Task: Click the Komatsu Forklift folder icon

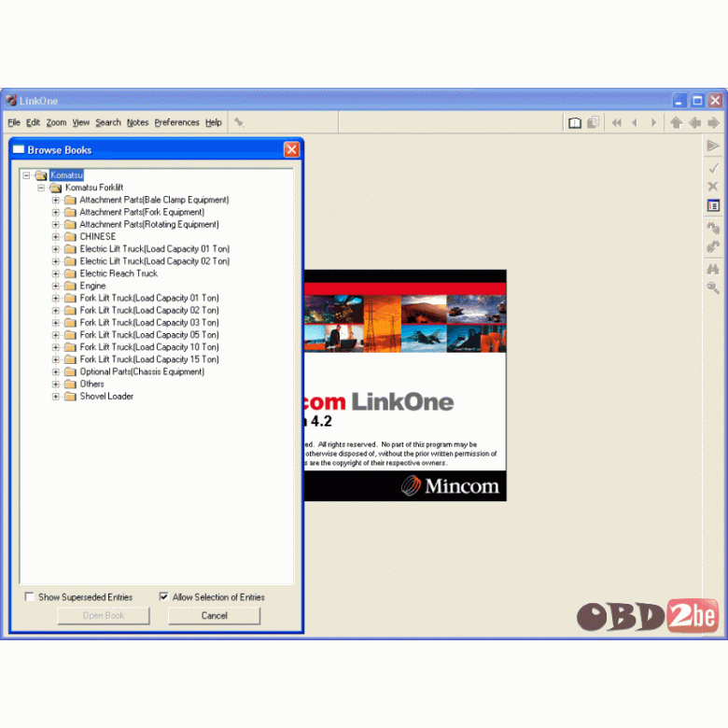Action: coord(55,188)
